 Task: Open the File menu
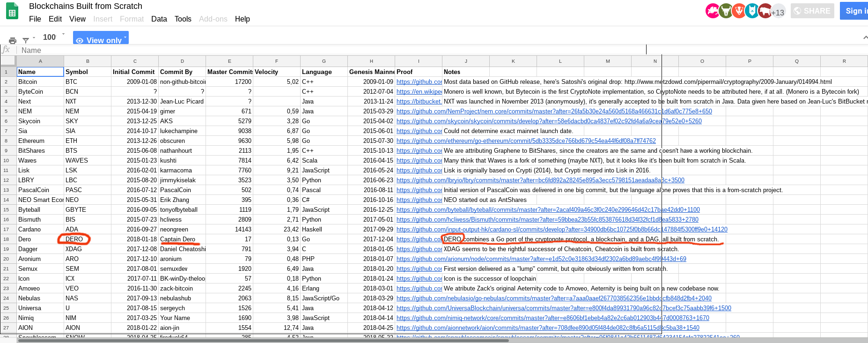[35, 19]
